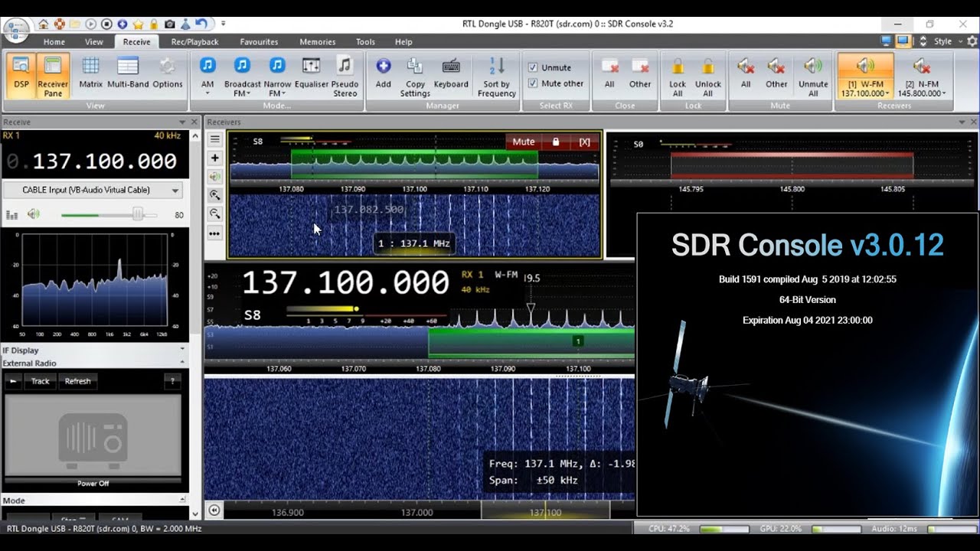The width and height of the screenshot is (980, 551).
Task: Click the padlock icon in quick toolbar
Action: coord(154,24)
